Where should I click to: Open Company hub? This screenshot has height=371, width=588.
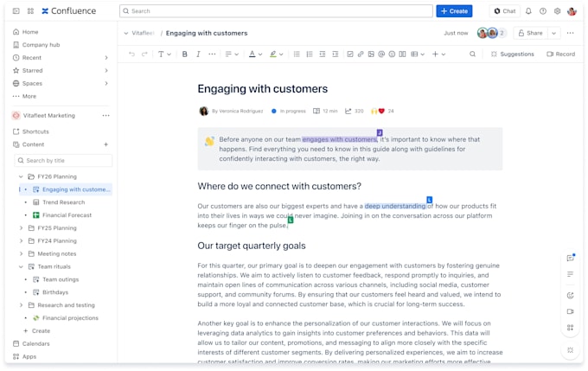36,45
